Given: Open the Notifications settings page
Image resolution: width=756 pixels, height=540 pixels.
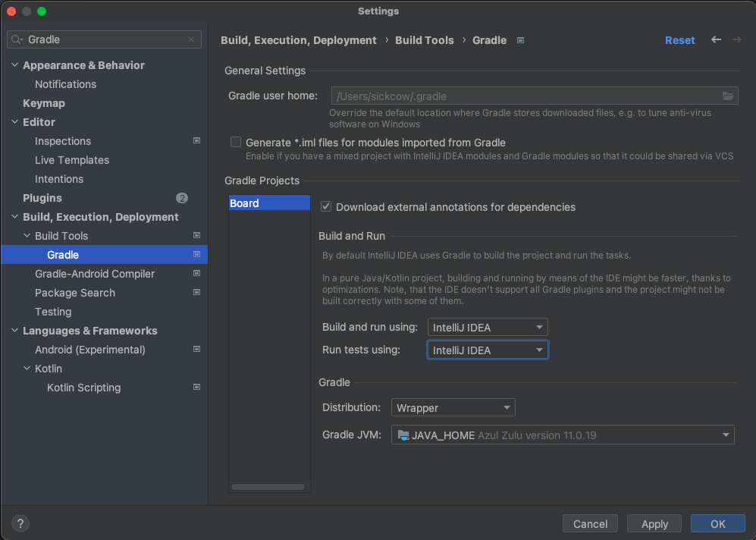Looking at the screenshot, I should click(x=65, y=84).
